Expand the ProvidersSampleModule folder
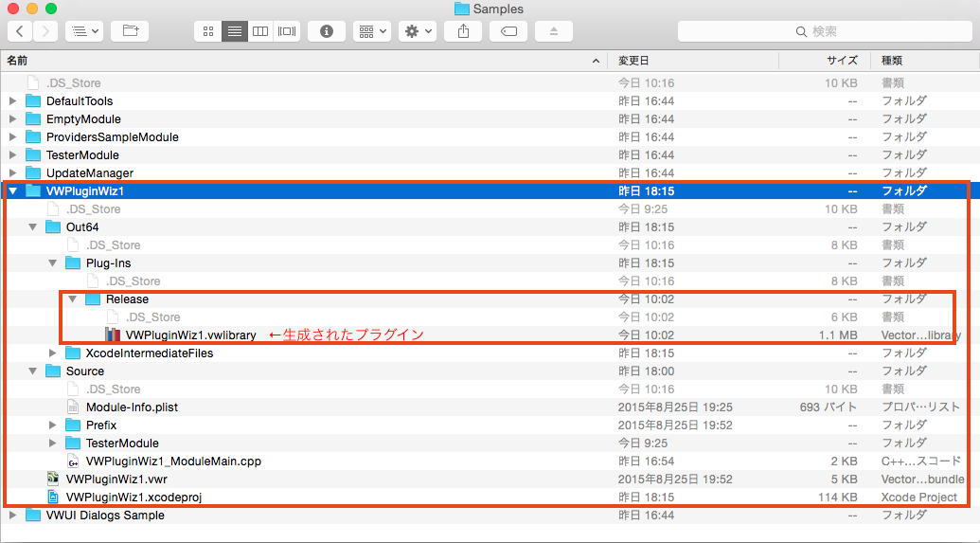Image resolution: width=980 pixels, height=543 pixels. click(12, 137)
